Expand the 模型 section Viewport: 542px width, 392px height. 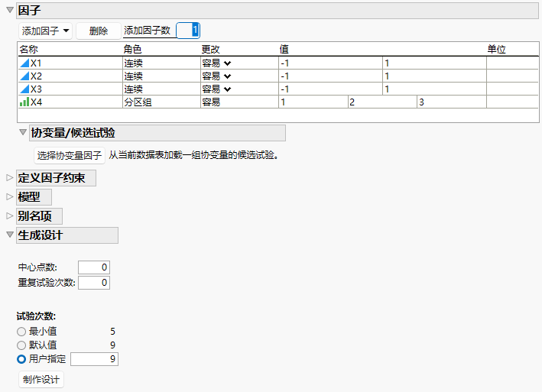click(10, 197)
